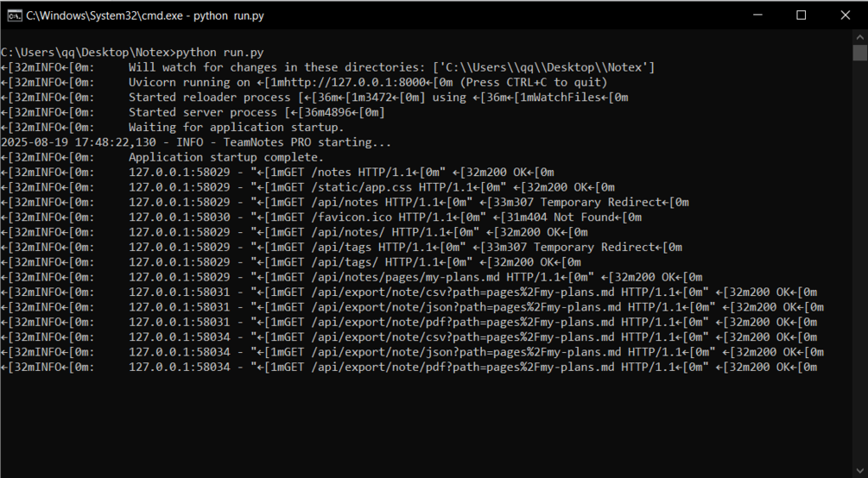Click the GET /static/app.css log entry
Viewport: 868px width, 478px height.
pyautogui.click(x=307, y=187)
